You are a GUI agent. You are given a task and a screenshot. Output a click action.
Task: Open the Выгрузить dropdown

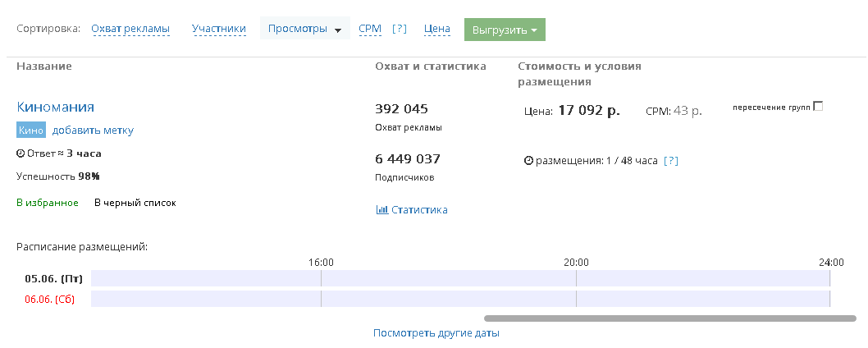coord(505,30)
